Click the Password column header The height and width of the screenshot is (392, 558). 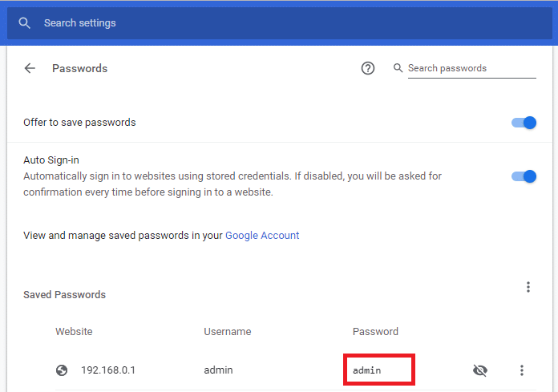375,332
